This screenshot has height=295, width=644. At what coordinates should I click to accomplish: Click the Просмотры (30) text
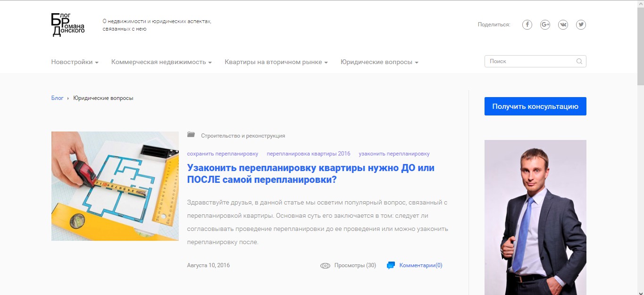coord(355,265)
